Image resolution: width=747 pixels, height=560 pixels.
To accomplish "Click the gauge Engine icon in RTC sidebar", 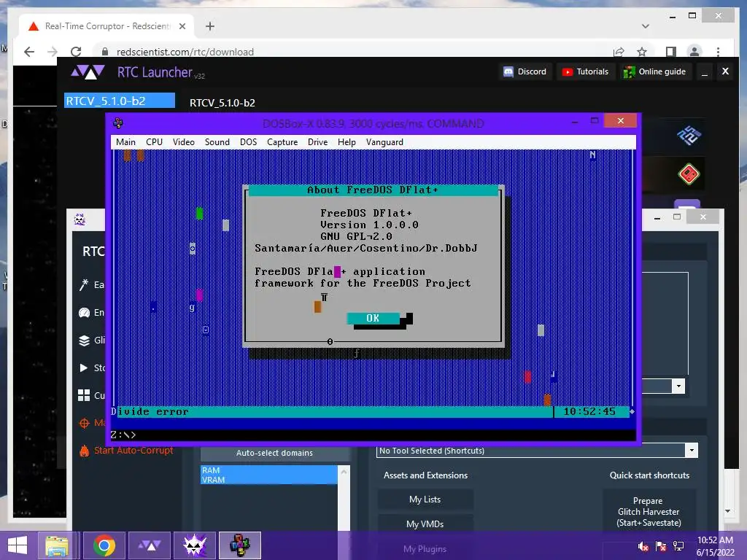I will tap(84, 312).
